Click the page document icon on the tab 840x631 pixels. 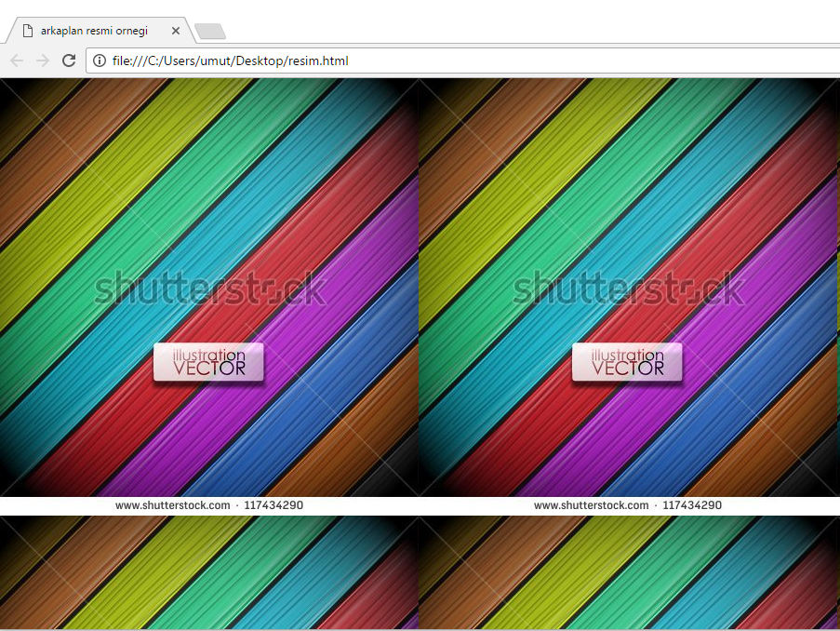pos(28,31)
